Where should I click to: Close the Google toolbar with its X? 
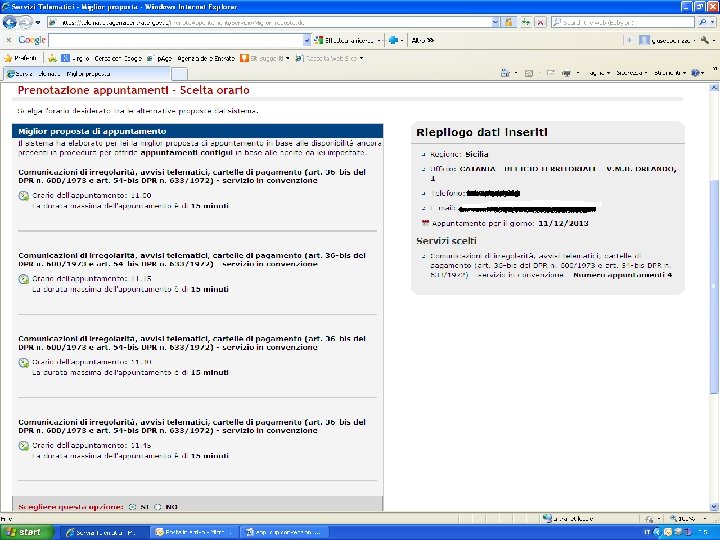tap(8, 40)
